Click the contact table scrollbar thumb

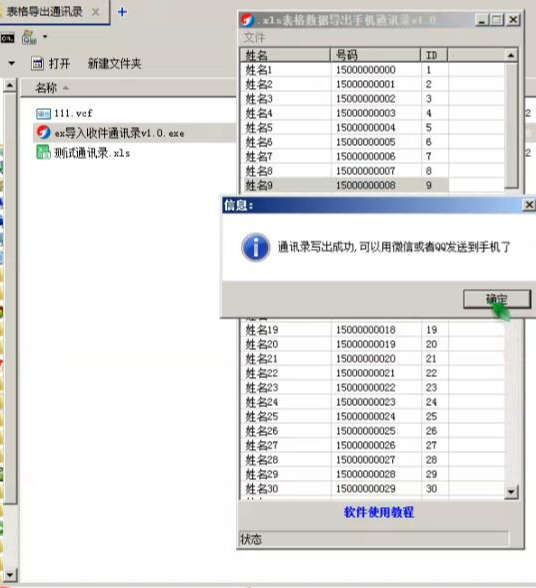click(x=511, y=126)
